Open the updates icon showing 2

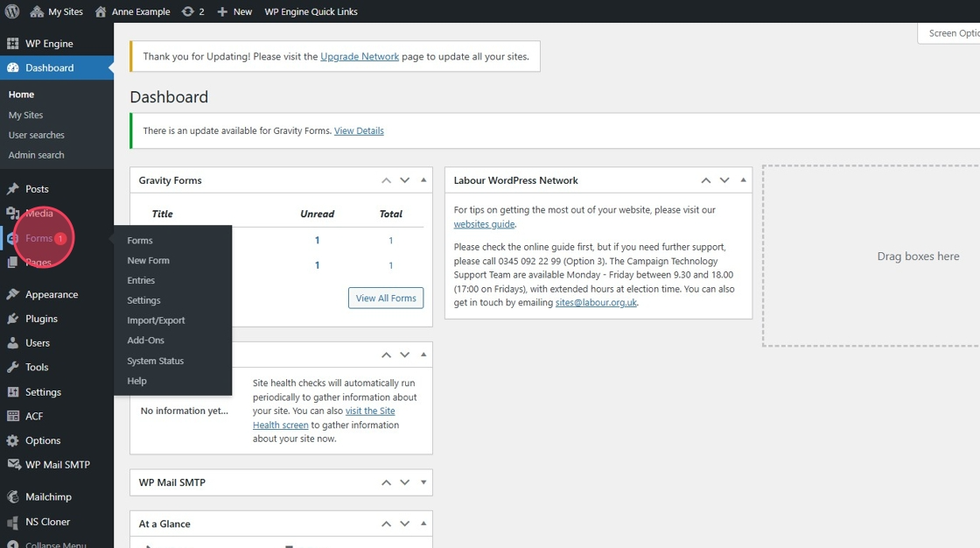point(187,11)
